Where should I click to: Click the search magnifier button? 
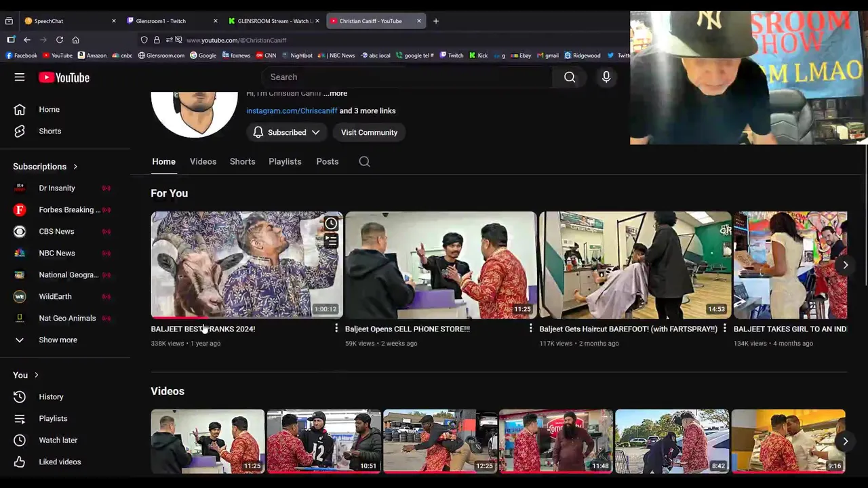(x=570, y=77)
